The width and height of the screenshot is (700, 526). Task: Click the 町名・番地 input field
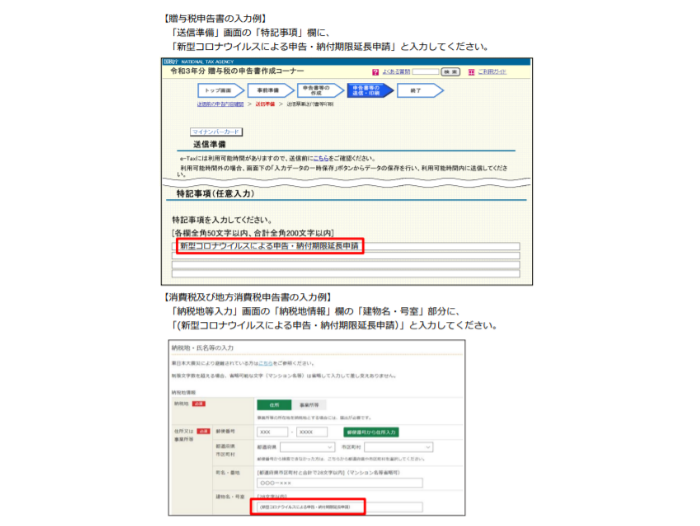click(x=340, y=483)
